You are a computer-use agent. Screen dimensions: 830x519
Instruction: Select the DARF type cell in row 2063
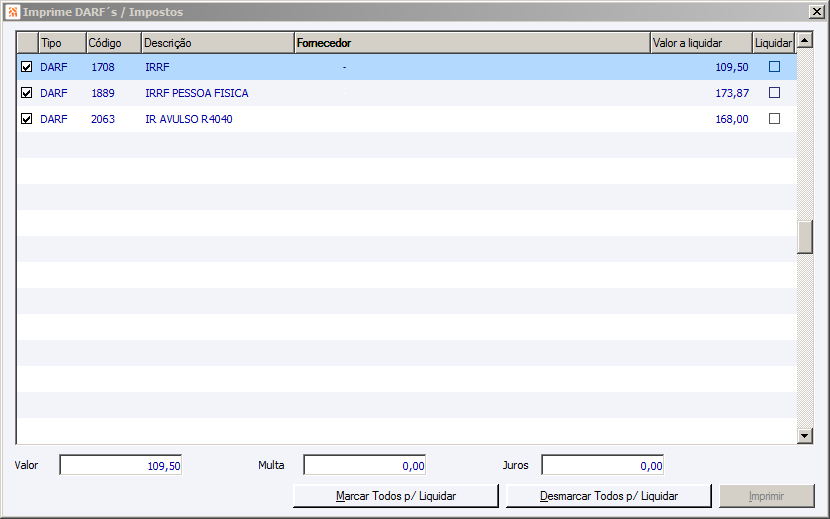tap(54, 119)
